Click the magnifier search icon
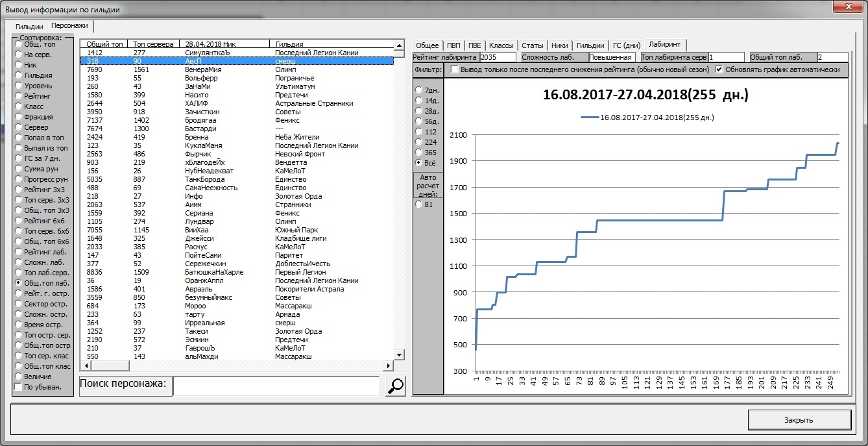Viewport: 868px width, 446px height. click(394, 386)
